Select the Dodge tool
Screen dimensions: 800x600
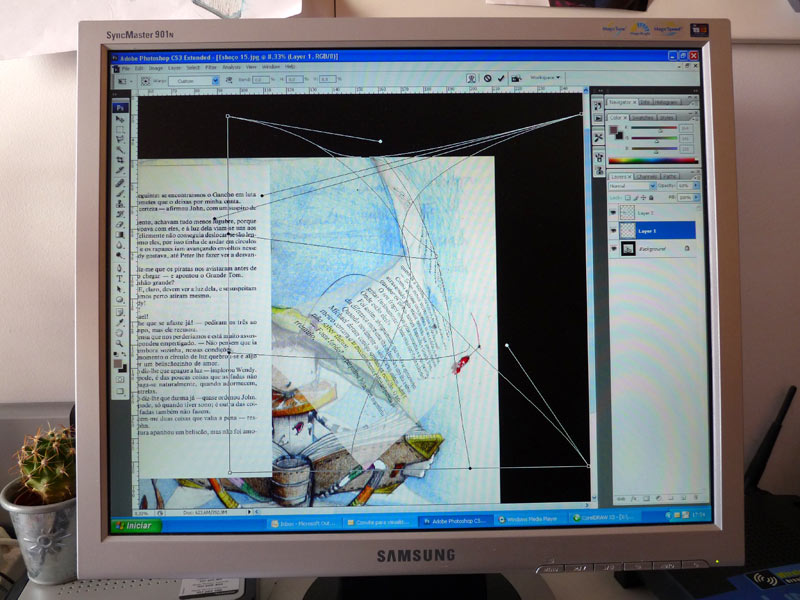119,255
